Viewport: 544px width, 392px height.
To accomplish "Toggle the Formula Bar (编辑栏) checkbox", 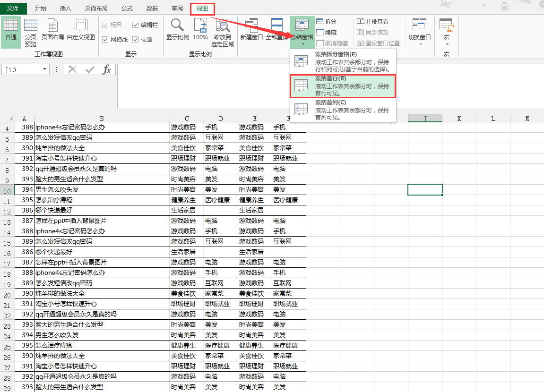I will [x=136, y=25].
